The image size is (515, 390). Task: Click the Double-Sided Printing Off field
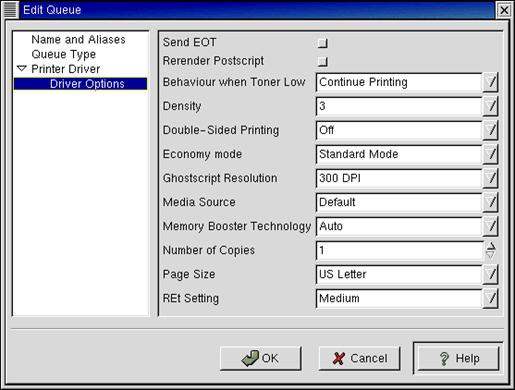pos(399,130)
